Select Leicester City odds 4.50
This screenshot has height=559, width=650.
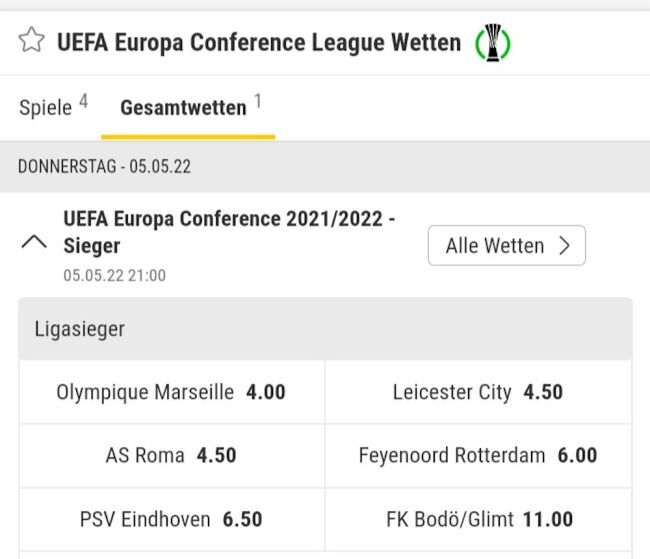pyautogui.click(x=478, y=392)
